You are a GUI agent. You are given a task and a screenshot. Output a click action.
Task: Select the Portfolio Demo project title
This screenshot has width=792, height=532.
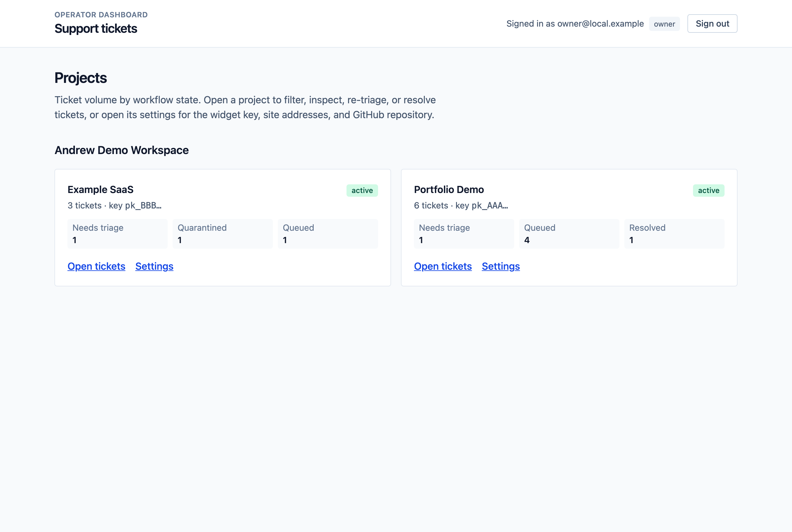point(449,189)
